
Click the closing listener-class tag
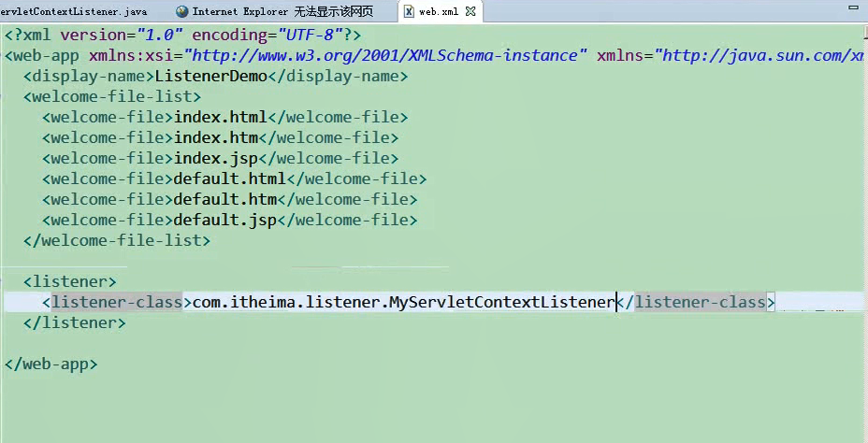[x=698, y=302]
